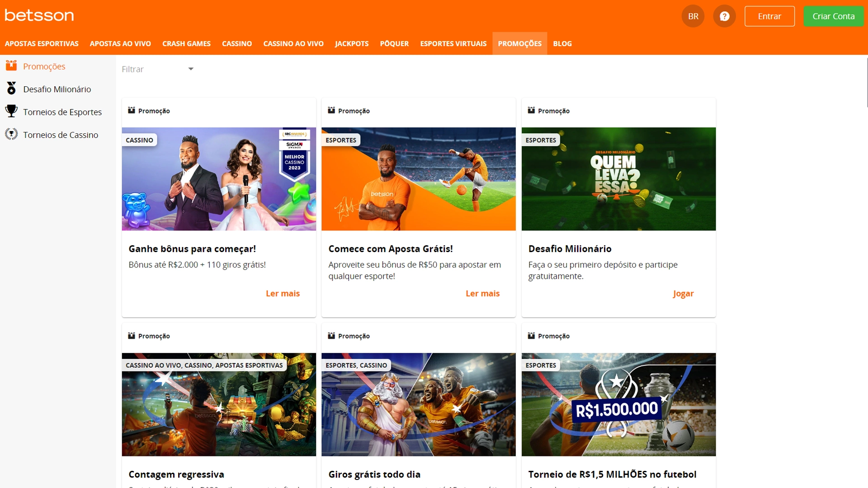Click the Giros grátis todo dia title

click(x=374, y=474)
